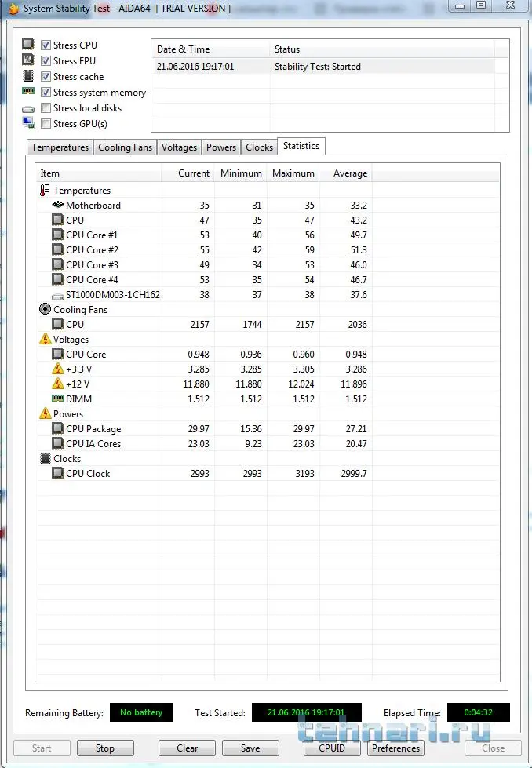Uncheck the Stress CPU checkbox

tap(46, 45)
